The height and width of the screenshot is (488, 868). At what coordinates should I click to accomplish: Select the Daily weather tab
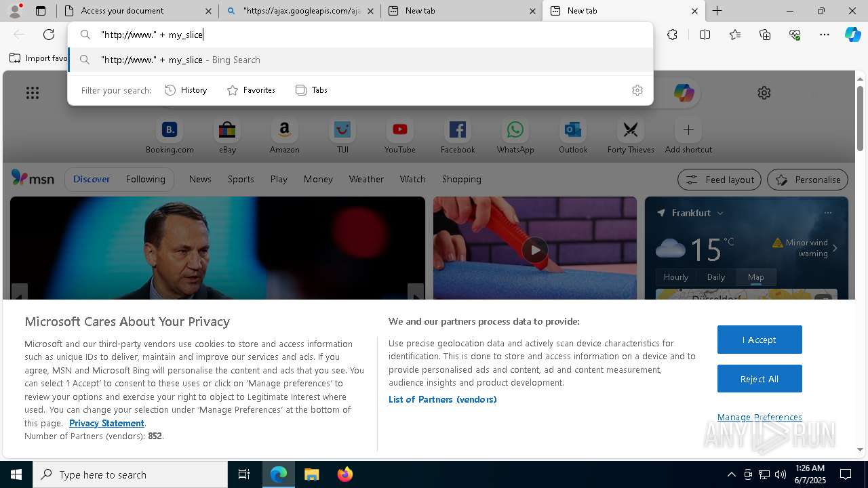pos(716,277)
